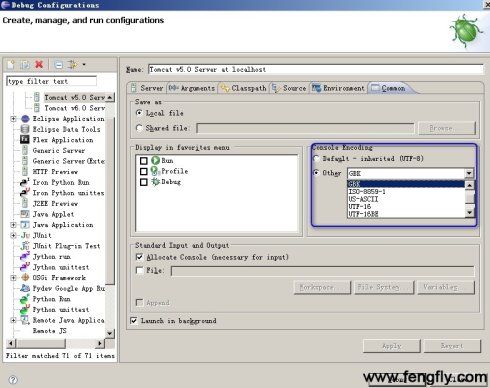490x388 pixels.
Task: Select the Shared file radio button
Action: [x=139, y=128]
